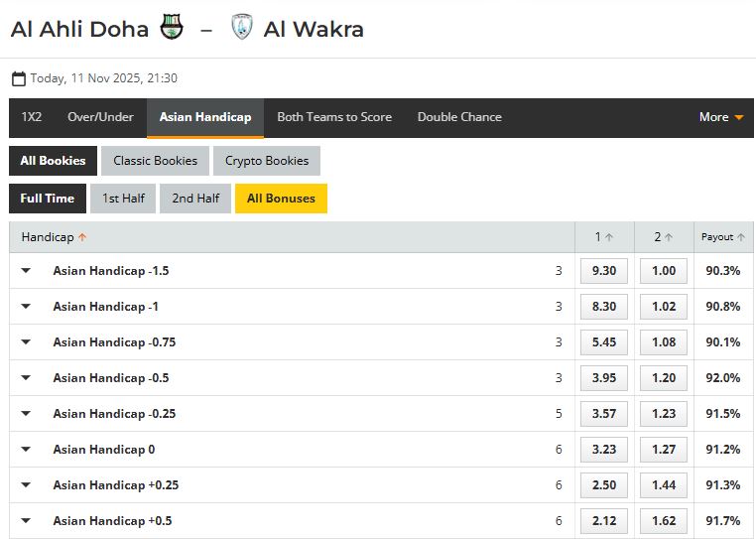Open the Over/Under tab
756x539 pixels.
tap(100, 117)
